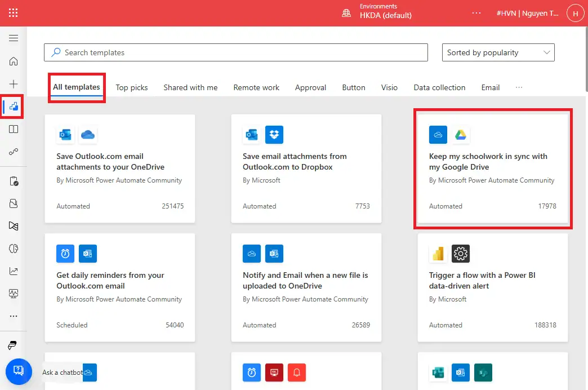The width and height of the screenshot is (588, 390).
Task: Switch to the Remote work tab
Action: (256, 87)
